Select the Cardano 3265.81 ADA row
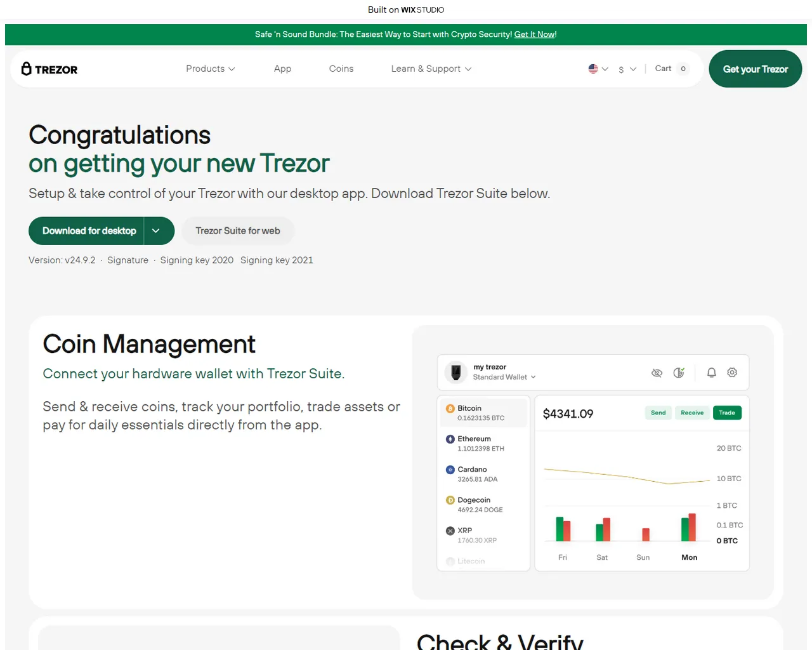 click(483, 474)
